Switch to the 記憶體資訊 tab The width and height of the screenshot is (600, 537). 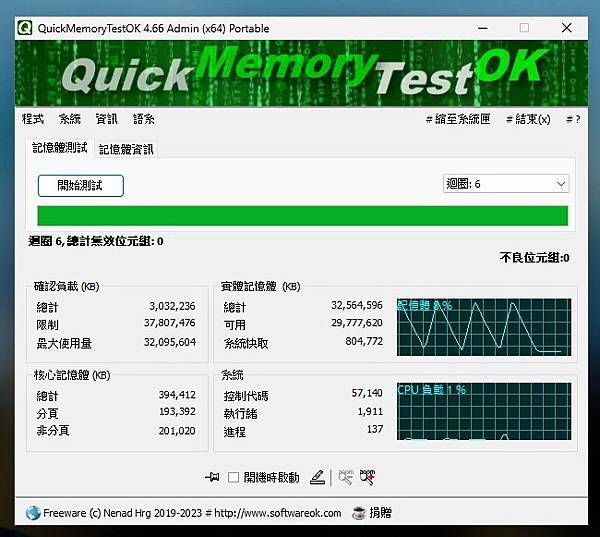[x=126, y=149]
